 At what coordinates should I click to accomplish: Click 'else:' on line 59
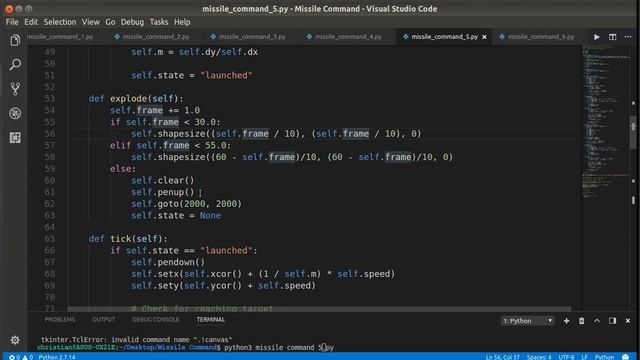point(123,169)
